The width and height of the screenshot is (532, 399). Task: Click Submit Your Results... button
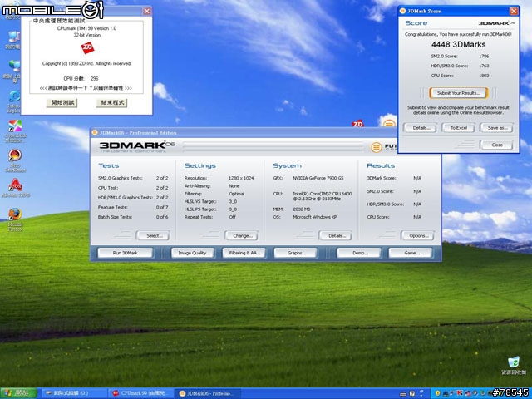click(458, 93)
